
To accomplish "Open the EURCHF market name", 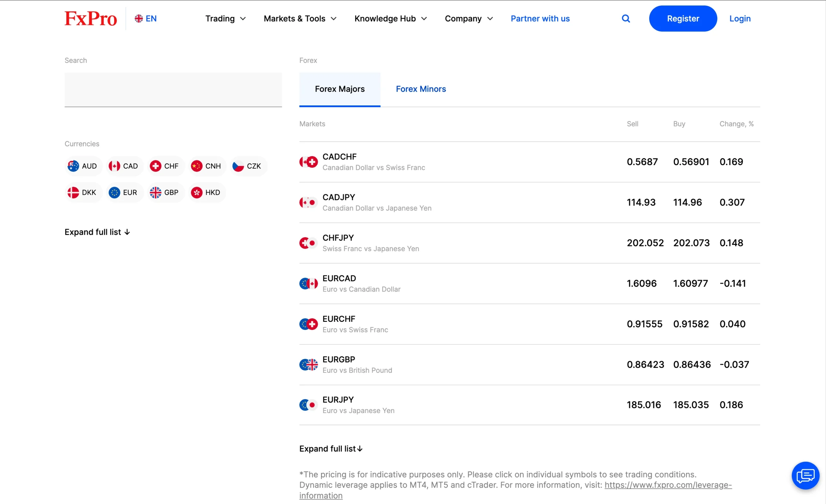I will 338,319.
